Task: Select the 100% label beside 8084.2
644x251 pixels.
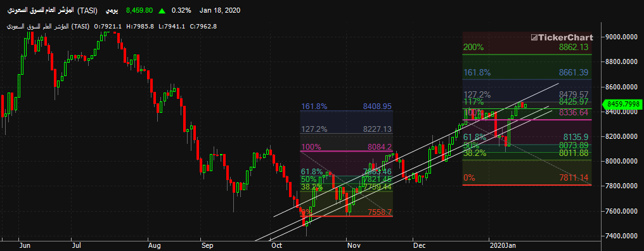Action: tap(311, 146)
